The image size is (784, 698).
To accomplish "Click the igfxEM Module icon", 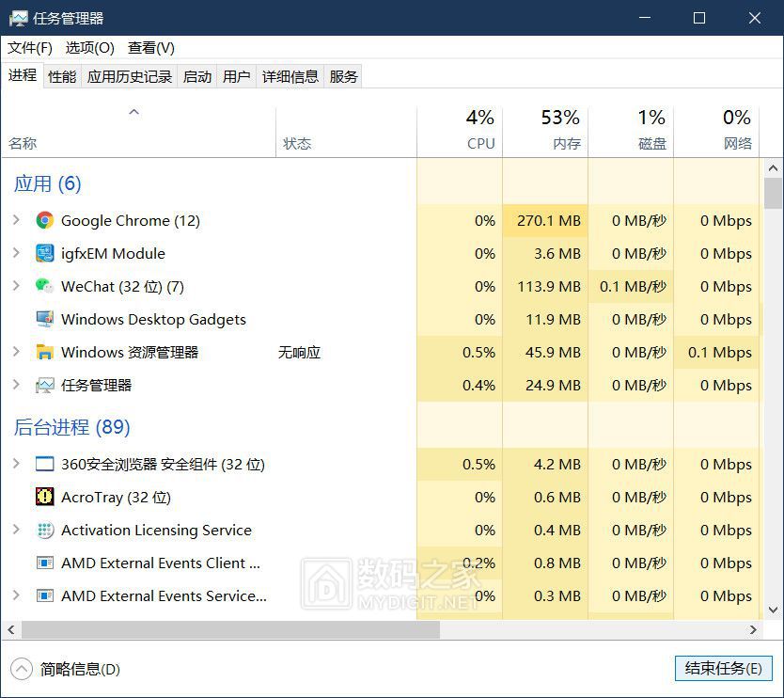I will click(44, 254).
